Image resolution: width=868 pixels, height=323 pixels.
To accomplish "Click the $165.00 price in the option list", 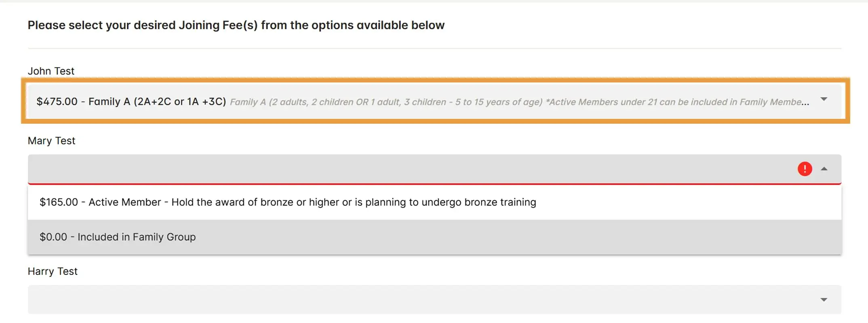I will 59,202.
